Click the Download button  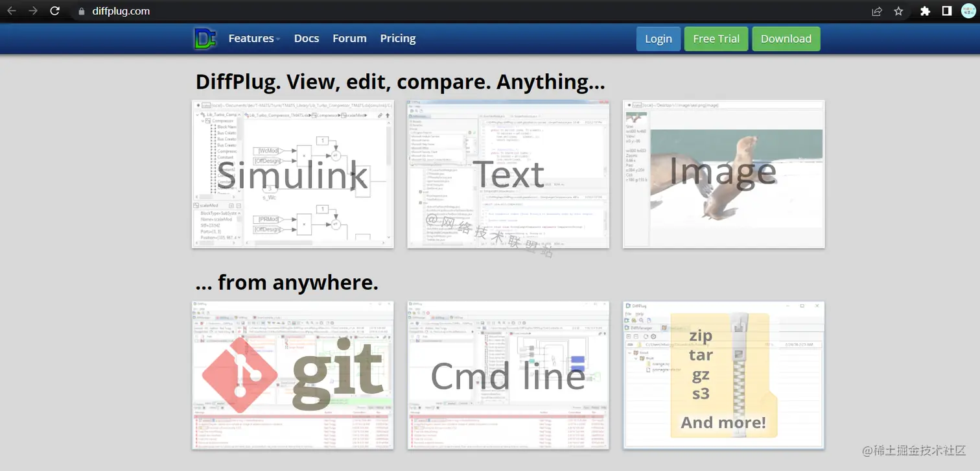[x=786, y=39]
